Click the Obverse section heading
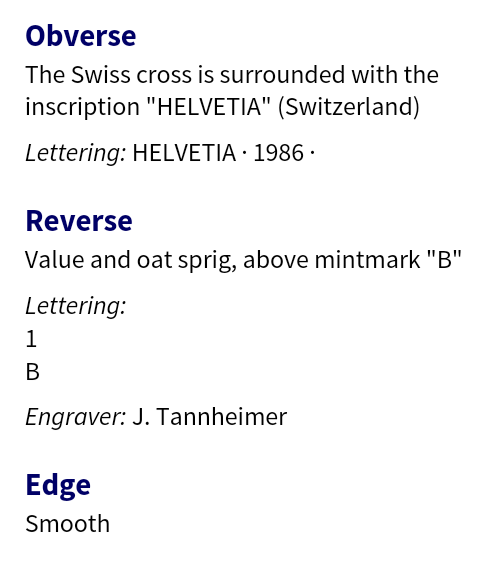Image resolution: width=478 pixels, height=564 pixels. click(x=81, y=36)
